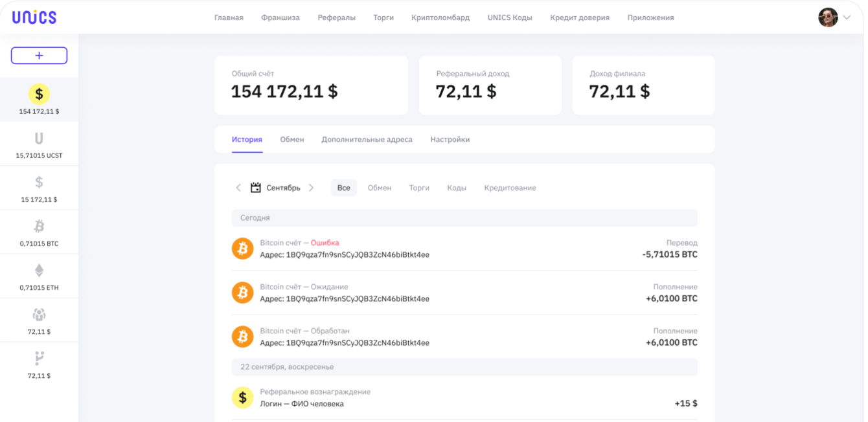Open the UCST wallet in sidebar
868x422 pixels.
(x=39, y=139)
